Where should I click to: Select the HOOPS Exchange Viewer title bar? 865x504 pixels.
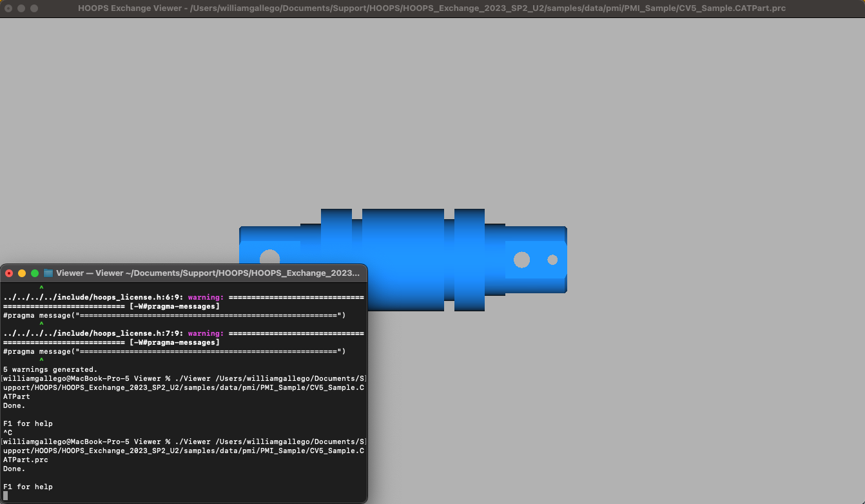click(432, 8)
